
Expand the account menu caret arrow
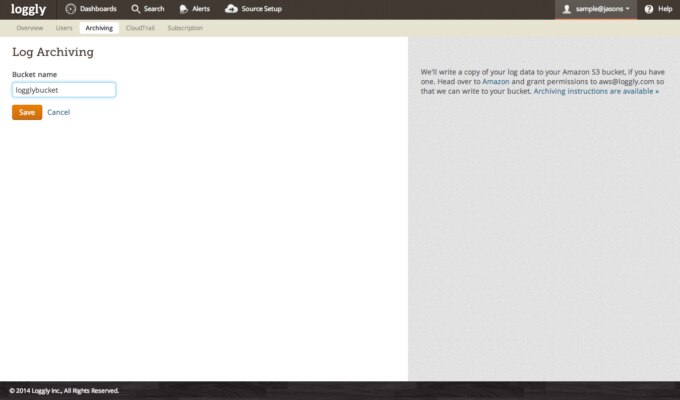pyautogui.click(x=628, y=9)
